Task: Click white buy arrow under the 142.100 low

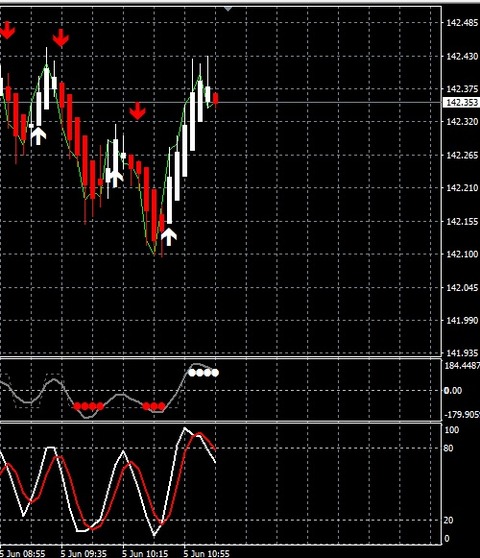Action: pyautogui.click(x=169, y=237)
